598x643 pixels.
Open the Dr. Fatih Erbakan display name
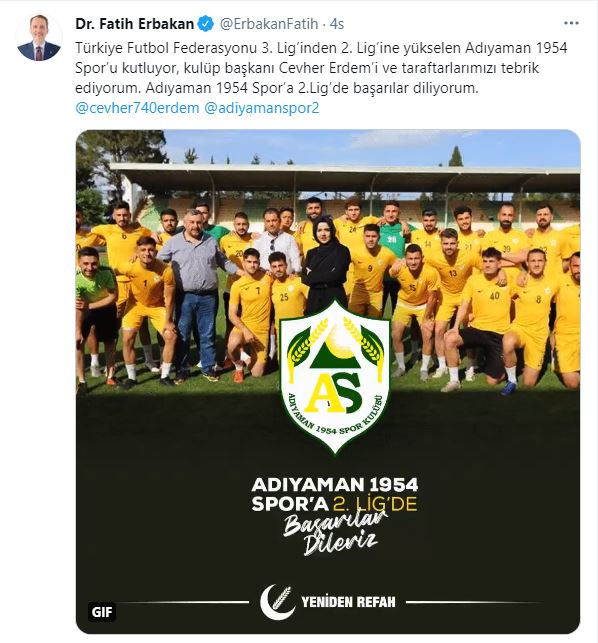pyautogui.click(x=134, y=24)
